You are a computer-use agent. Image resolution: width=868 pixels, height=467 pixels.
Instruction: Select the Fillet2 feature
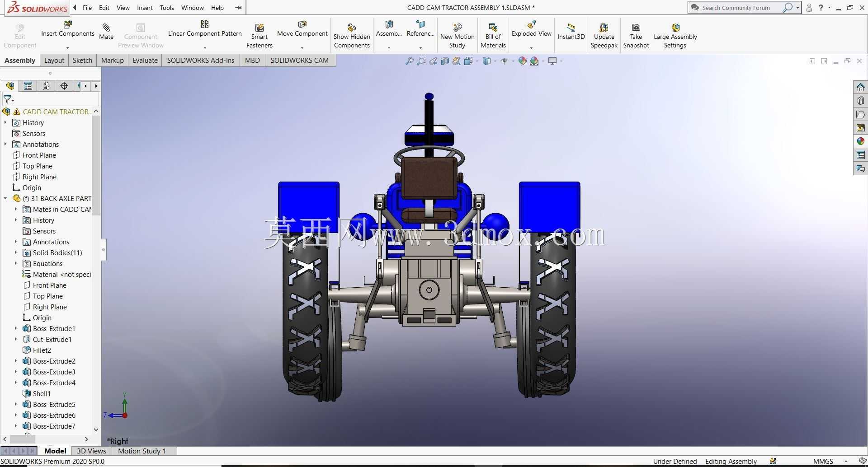(42, 350)
